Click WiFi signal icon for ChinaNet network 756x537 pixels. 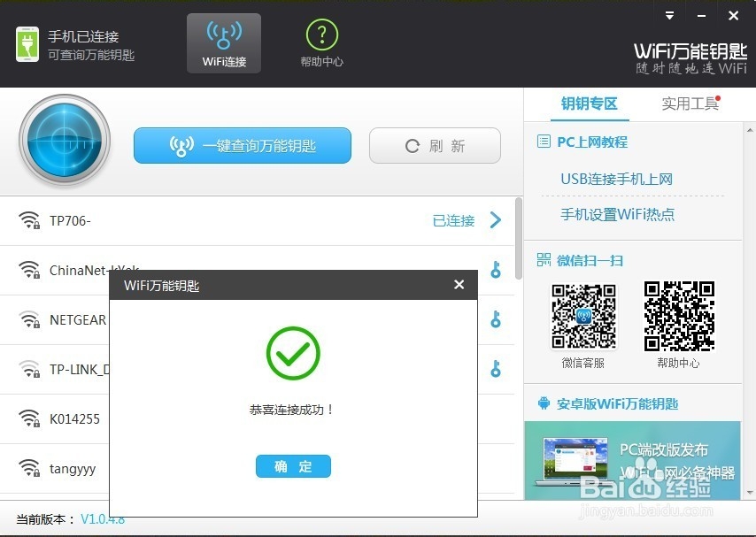click(x=29, y=270)
